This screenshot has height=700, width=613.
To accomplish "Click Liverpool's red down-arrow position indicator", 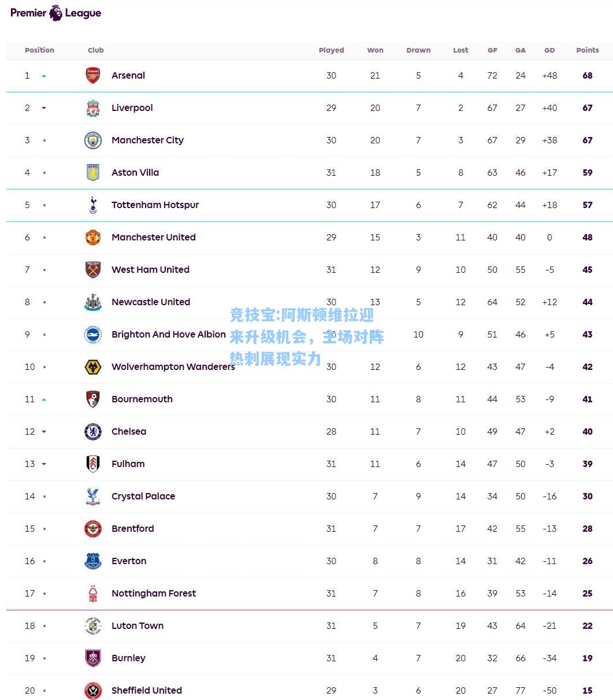I will pyautogui.click(x=44, y=108).
